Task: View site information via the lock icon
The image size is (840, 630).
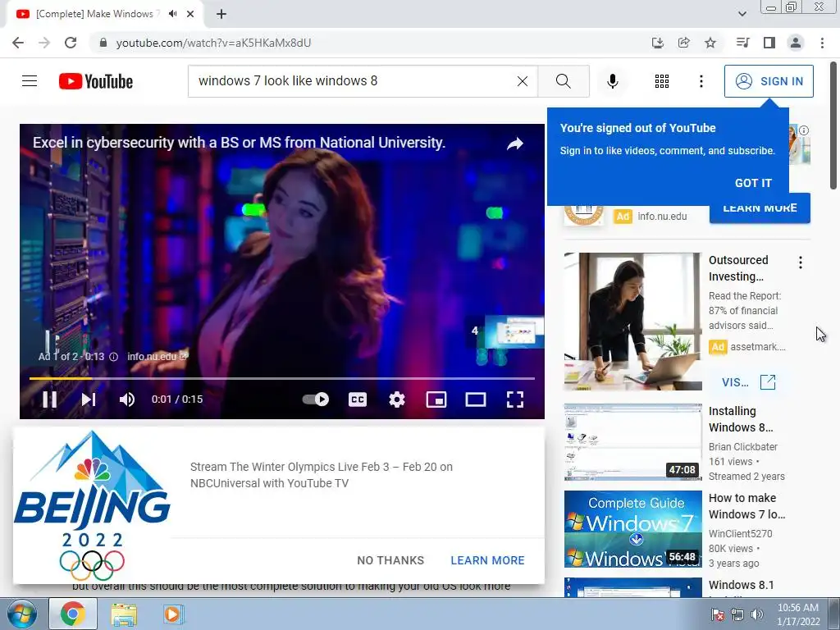Action: pyautogui.click(x=103, y=43)
